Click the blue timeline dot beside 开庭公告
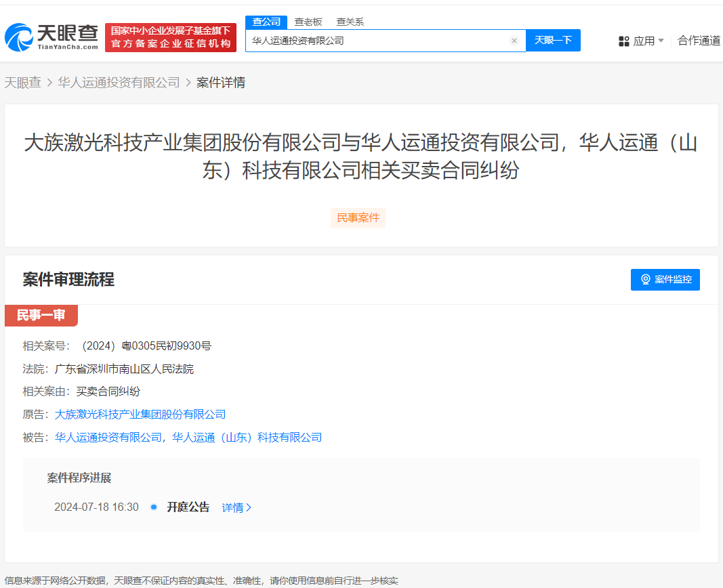 [154, 507]
